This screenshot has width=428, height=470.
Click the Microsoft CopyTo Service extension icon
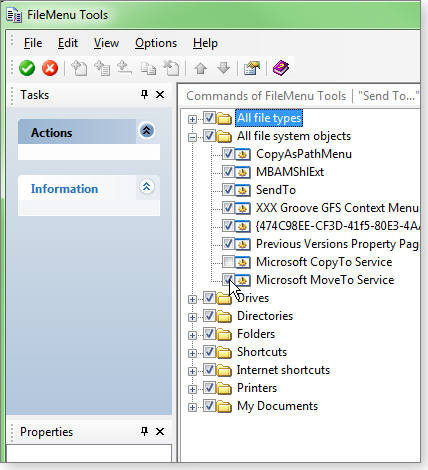(242, 262)
